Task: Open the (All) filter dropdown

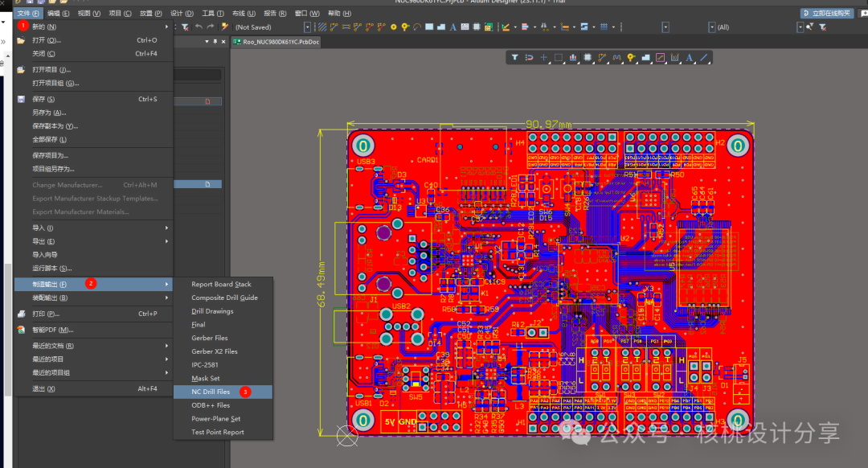Action: coord(800,27)
